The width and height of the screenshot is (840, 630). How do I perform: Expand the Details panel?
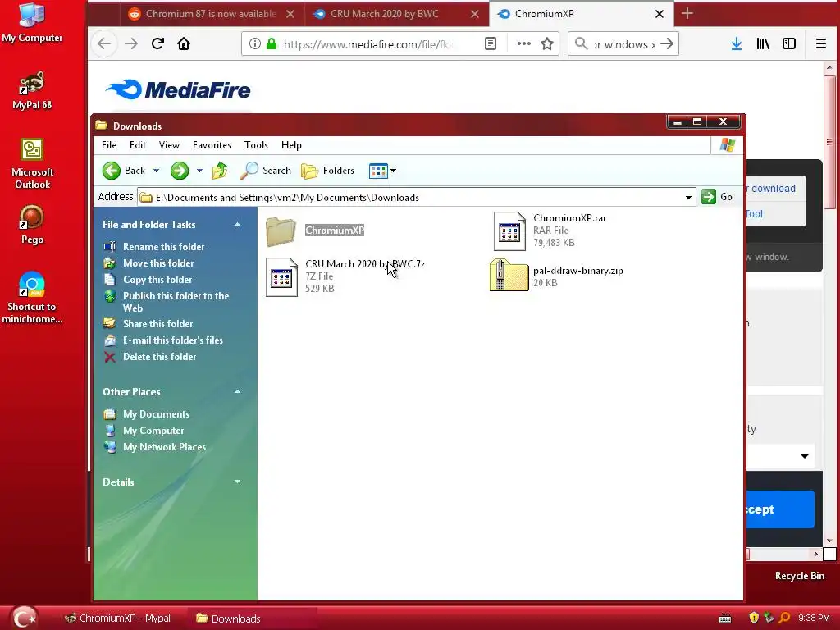pos(237,482)
